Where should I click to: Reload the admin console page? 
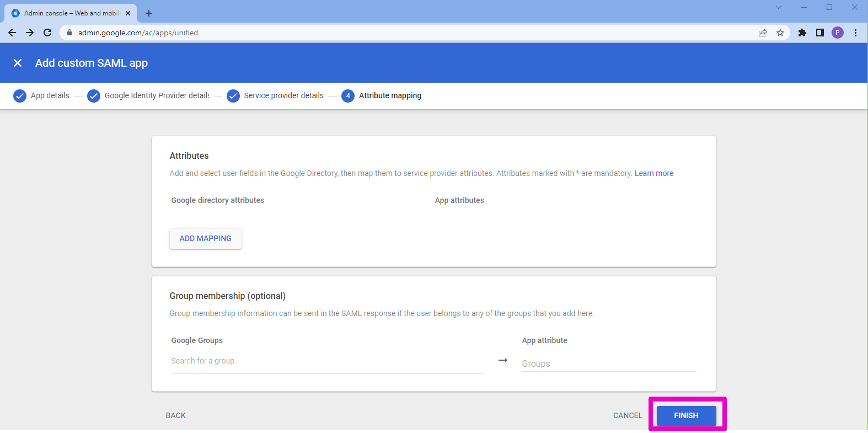pos(47,33)
